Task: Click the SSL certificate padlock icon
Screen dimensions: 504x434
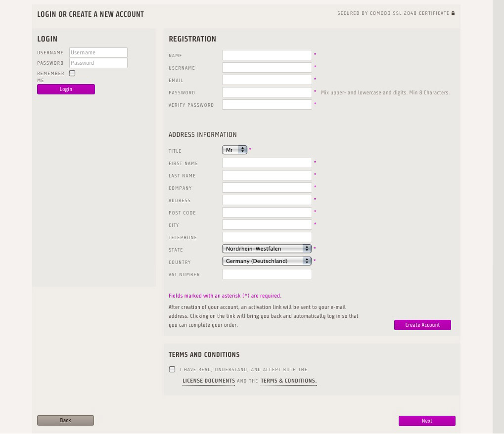Action: [x=453, y=13]
